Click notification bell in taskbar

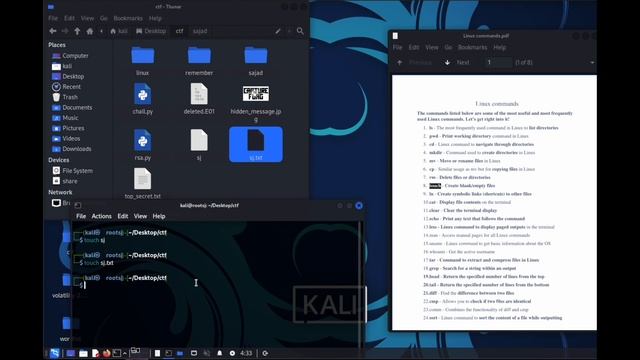pyautogui.click(x=220, y=353)
